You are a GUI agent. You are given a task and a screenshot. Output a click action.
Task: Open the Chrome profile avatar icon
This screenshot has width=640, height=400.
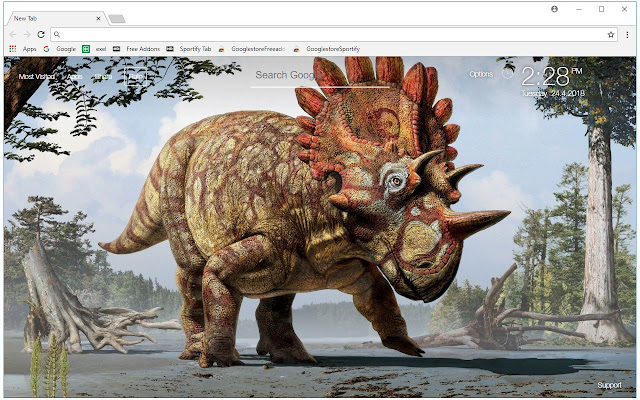coord(554,9)
